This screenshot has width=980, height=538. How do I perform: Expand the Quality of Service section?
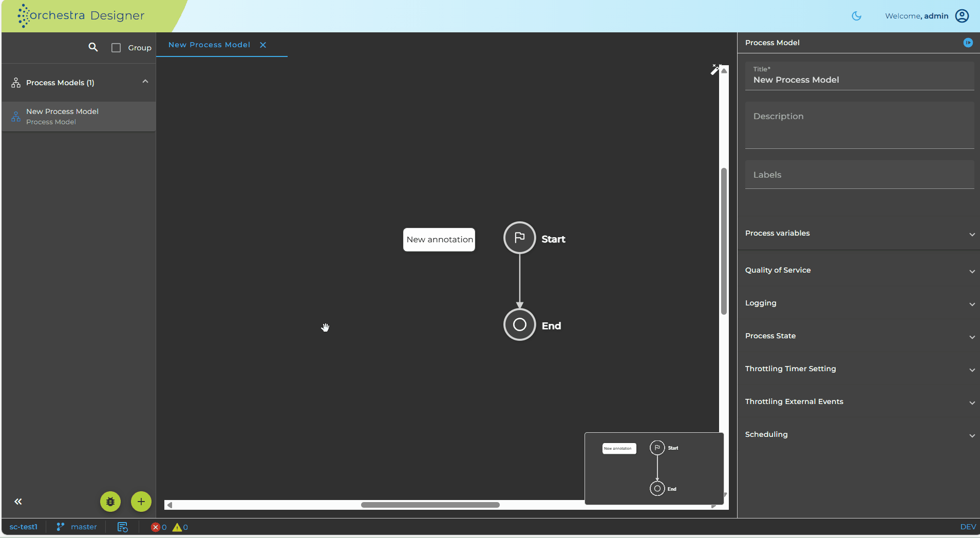tap(858, 270)
